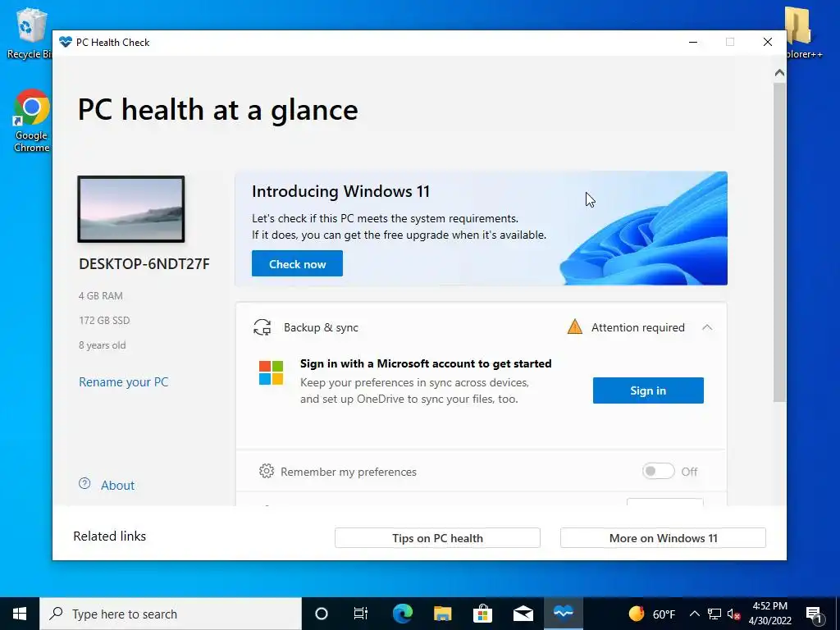Viewport: 840px width, 630px height.
Task: Select the Google Chrome desktop shortcut
Action: click(32, 120)
